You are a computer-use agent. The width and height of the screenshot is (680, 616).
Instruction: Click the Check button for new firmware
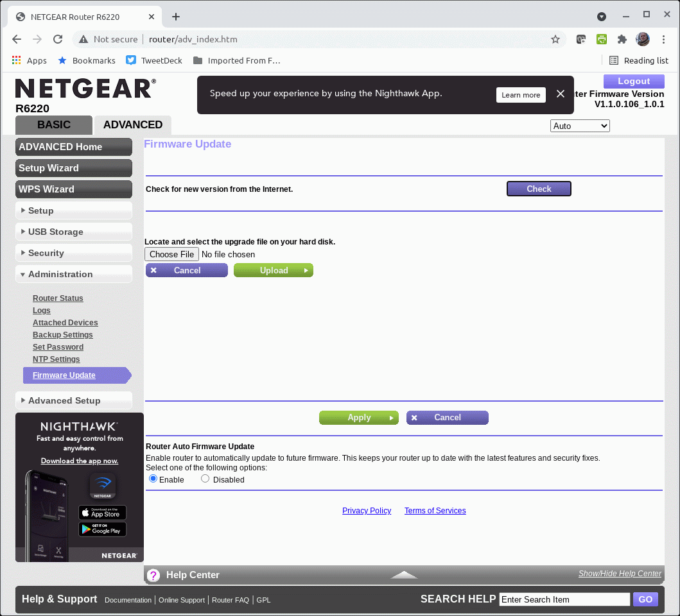539,189
